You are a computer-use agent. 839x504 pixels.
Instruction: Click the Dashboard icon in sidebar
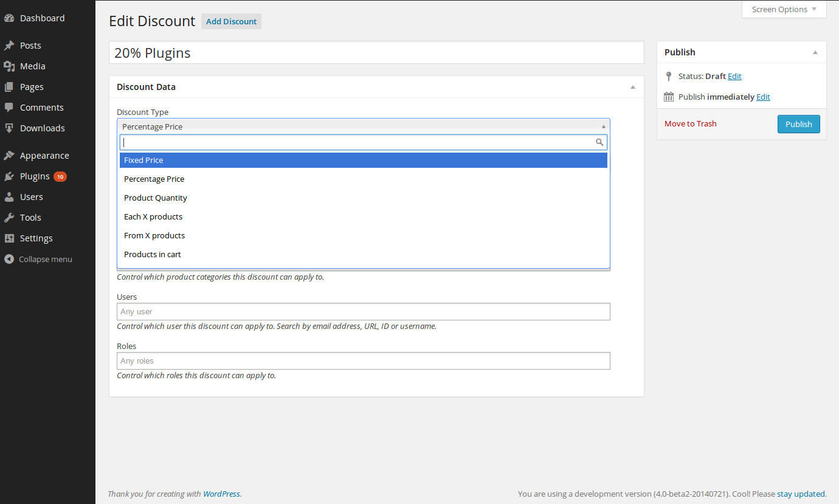[9, 18]
